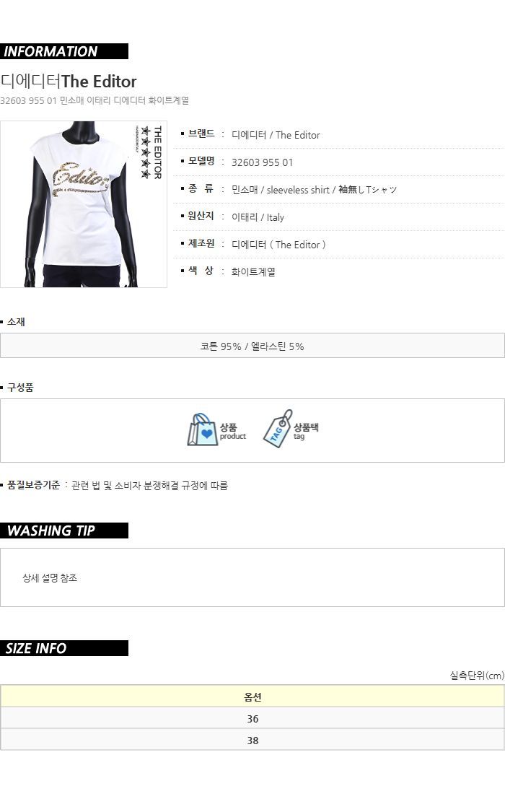Click the blue TAG label icon
Image resolution: width=505 pixels, height=812 pixels.
coord(278,429)
